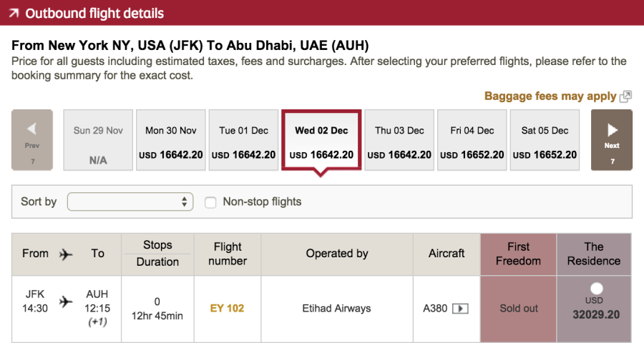Open A380 aircraft details play icon
The height and width of the screenshot is (343, 644).
click(461, 309)
